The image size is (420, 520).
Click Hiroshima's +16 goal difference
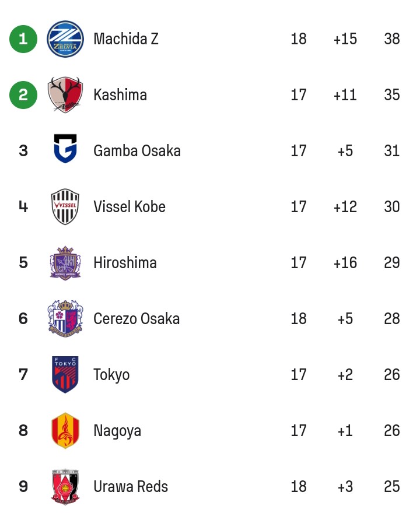click(345, 263)
